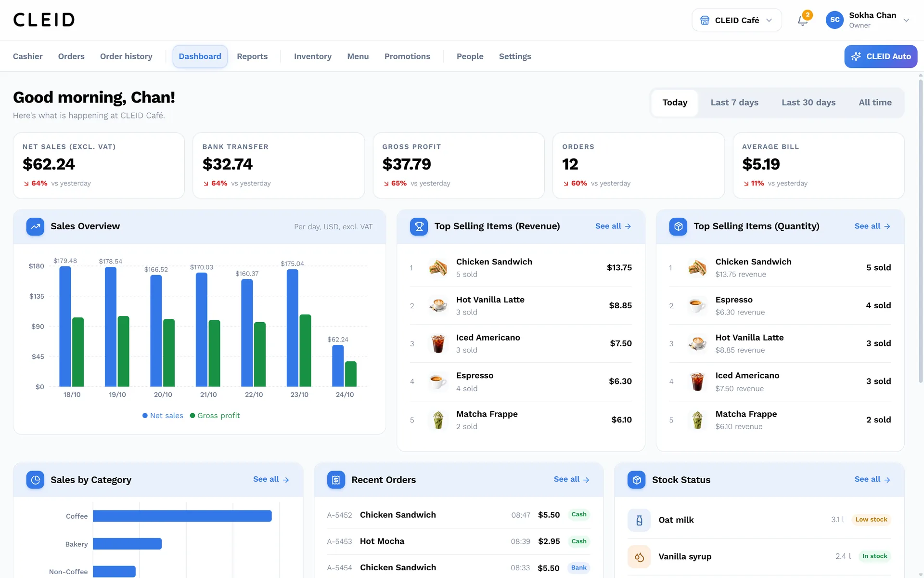Select the Last 7 days range
This screenshot has height=578, width=924.
point(734,103)
